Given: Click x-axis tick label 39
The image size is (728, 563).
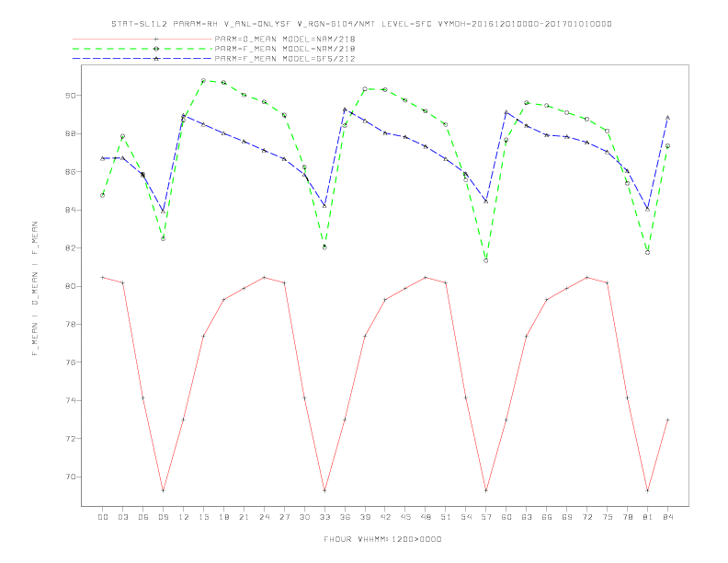Looking at the screenshot, I should [366, 517].
